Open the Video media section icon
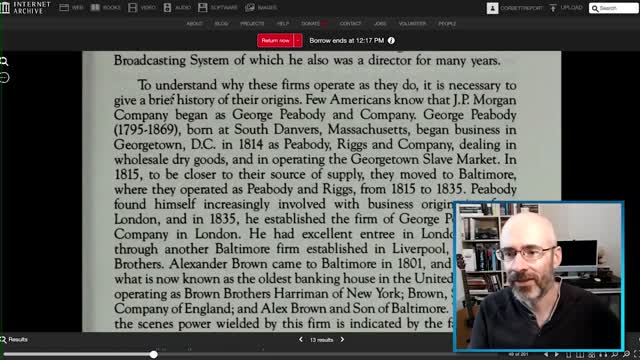 pyautogui.click(x=132, y=8)
